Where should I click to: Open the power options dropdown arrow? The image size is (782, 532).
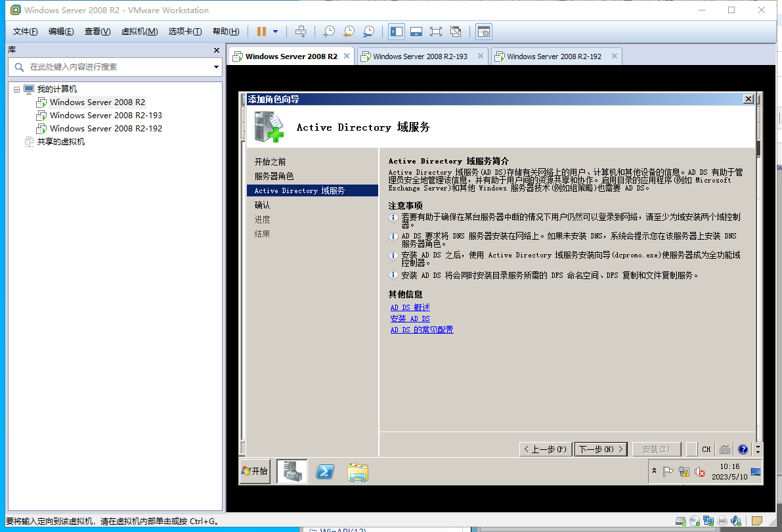coord(275,32)
